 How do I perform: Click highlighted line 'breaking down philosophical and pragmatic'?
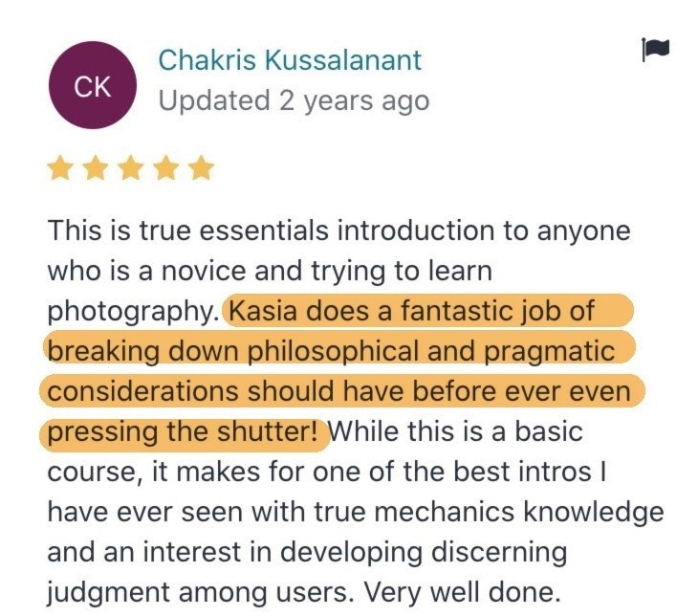(331, 351)
